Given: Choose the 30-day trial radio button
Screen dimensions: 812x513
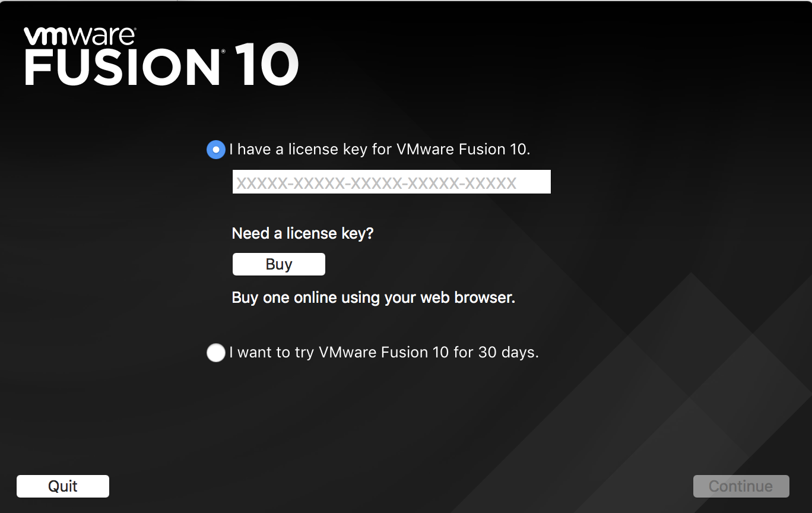Looking at the screenshot, I should click(215, 353).
